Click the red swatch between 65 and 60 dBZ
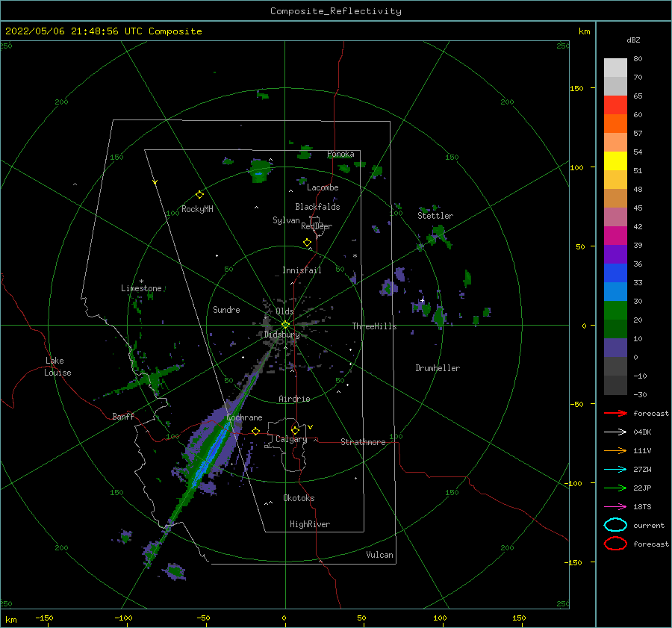Viewport: 672px width, 628px height. 615,105
